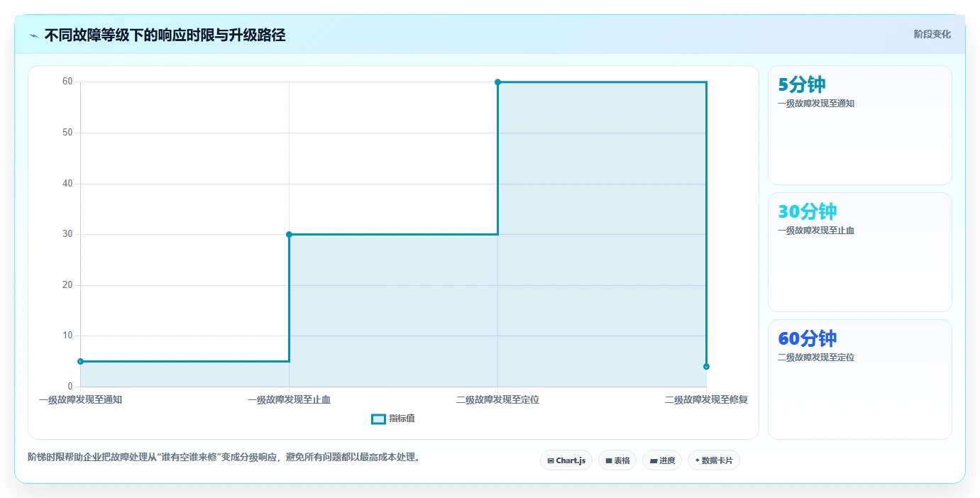980x498 pixels.
Task: Click the 表格 tag chip
Action: pos(617,460)
